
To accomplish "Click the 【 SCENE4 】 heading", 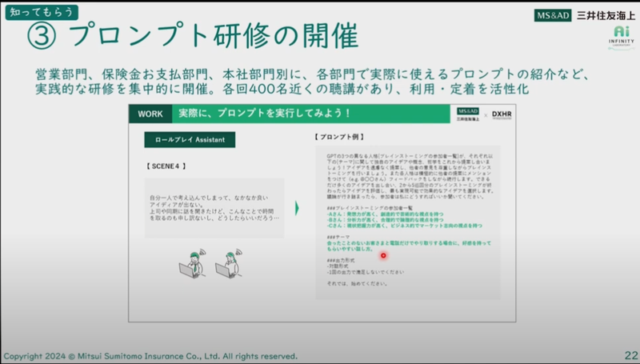I will pos(166,166).
